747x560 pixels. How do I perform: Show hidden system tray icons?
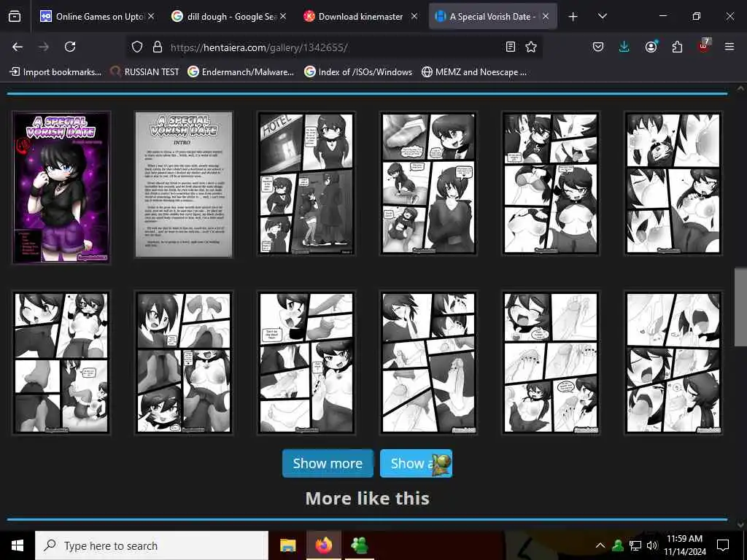click(x=600, y=545)
